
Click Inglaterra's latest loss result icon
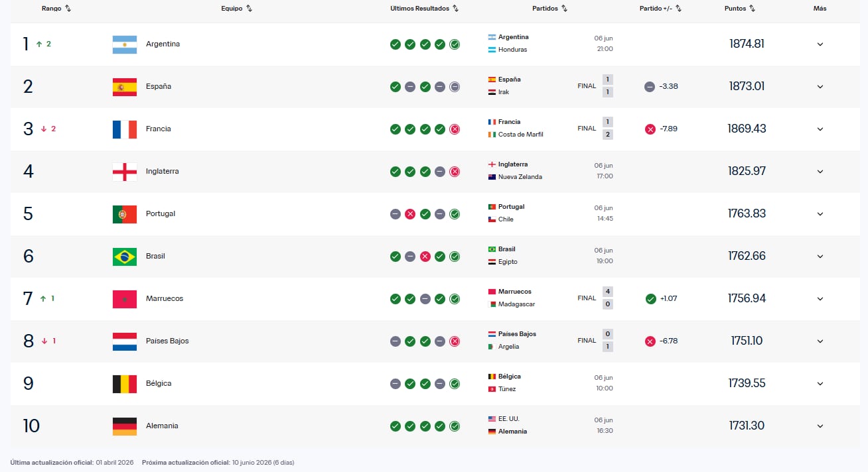[x=455, y=172]
